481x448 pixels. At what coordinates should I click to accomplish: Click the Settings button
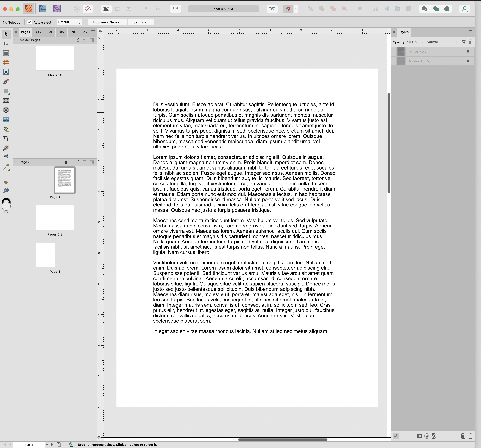point(141,22)
